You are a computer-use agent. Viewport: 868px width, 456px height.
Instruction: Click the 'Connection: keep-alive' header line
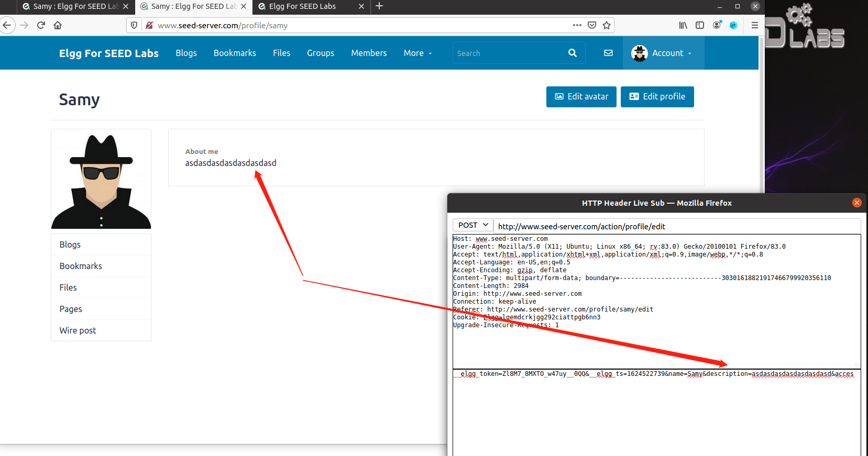495,302
